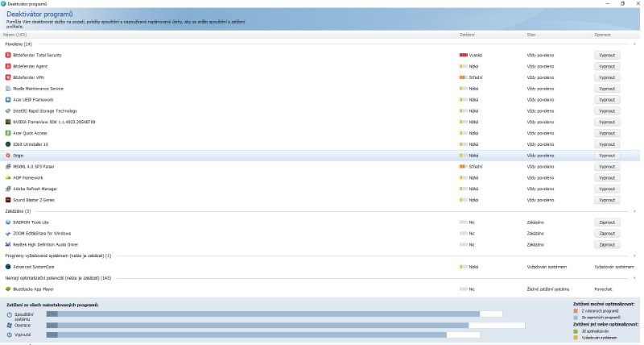This screenshot has height=345, width=644.
Task: Click Zapnout for Realtek High Definition Audio
Action: 607,245
